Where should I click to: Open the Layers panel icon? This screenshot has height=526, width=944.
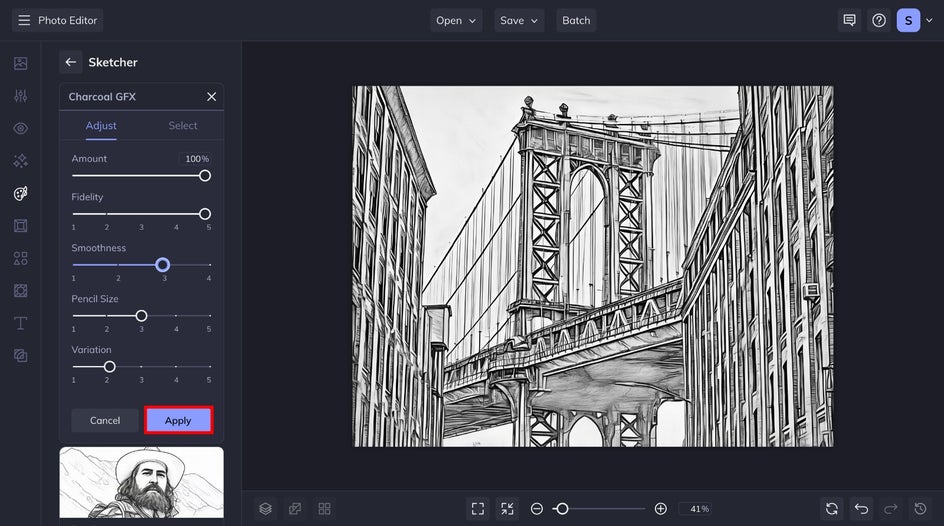(x=265, y=509)
